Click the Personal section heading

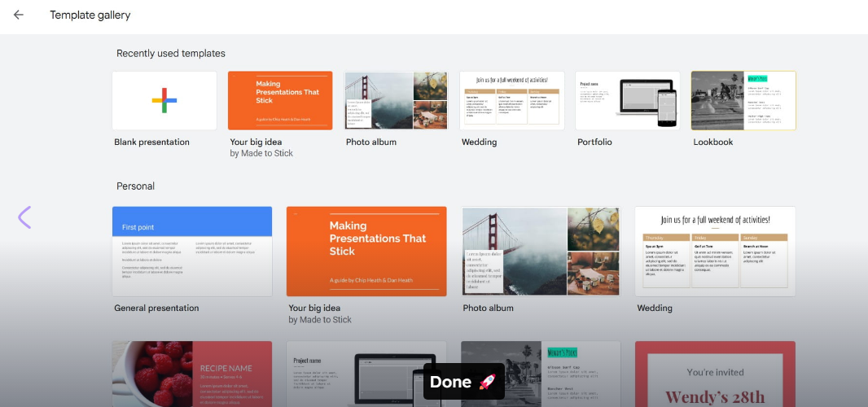(x=136, y=186)
